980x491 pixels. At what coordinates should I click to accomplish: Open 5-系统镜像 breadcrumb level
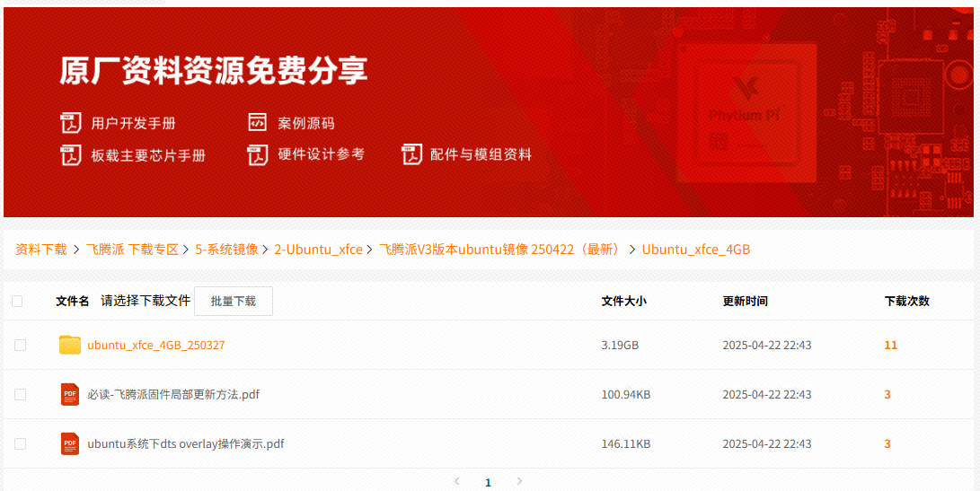[226, 250]
